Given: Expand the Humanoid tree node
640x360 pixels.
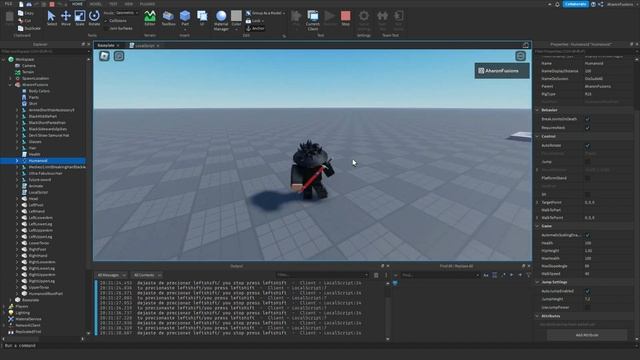Looking at the screenshot, I should click(x=17, y=161).
